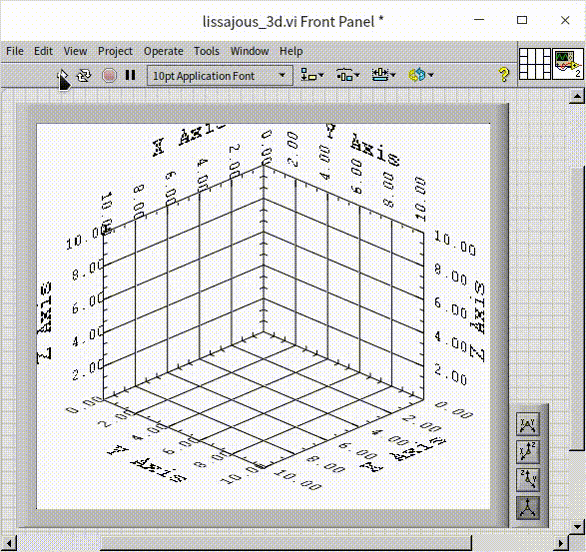Pause execution with the Pause button
586x552 pixels.
pos(130,75)
